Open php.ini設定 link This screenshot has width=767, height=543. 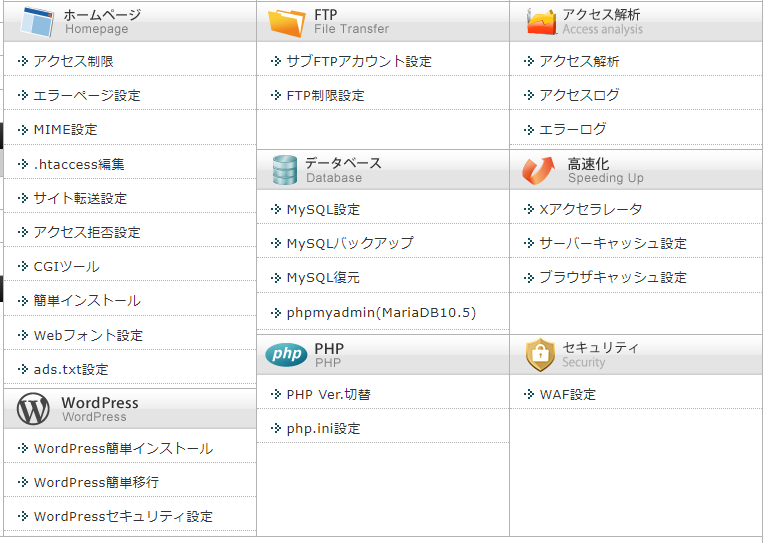point(323,429)
